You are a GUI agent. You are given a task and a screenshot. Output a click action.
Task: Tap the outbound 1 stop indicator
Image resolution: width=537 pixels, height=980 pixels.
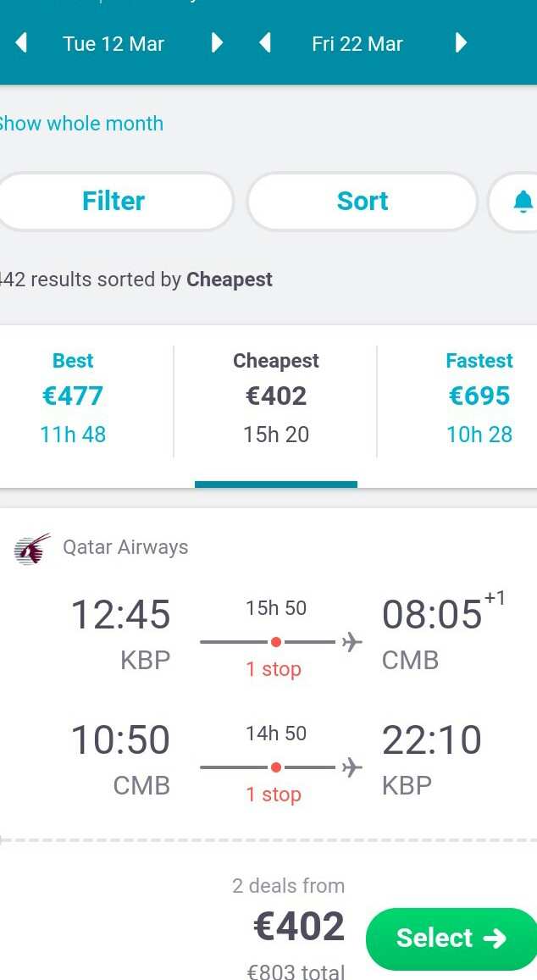[274, 669]
